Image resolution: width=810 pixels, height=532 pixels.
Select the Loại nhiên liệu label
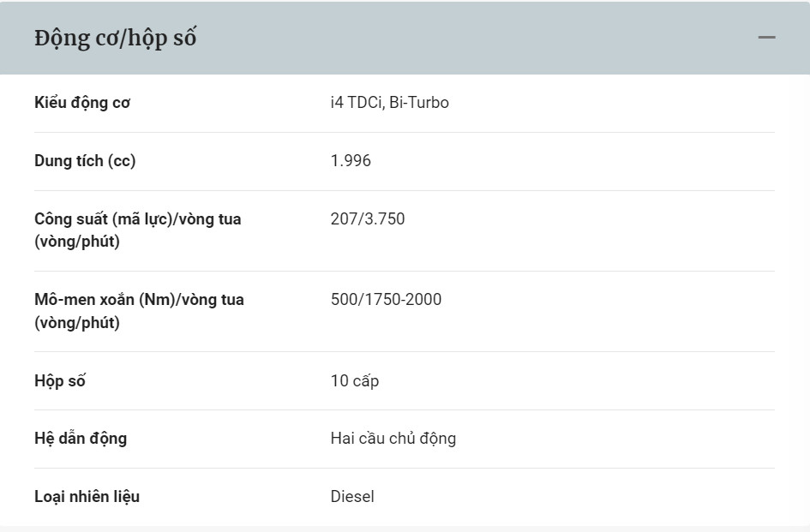tap(87, 496)
